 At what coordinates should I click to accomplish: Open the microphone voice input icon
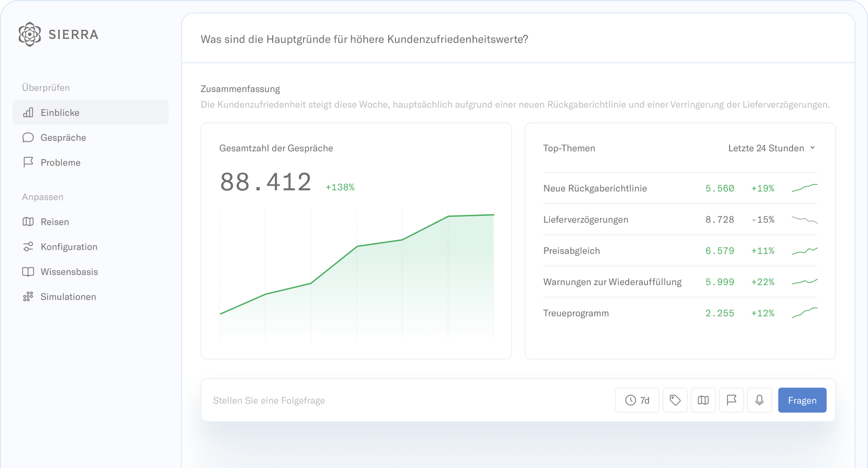click(759, 400)
